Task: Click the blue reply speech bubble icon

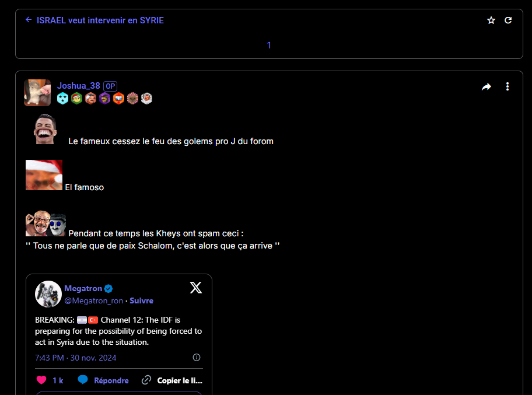Action: point(82,380)
